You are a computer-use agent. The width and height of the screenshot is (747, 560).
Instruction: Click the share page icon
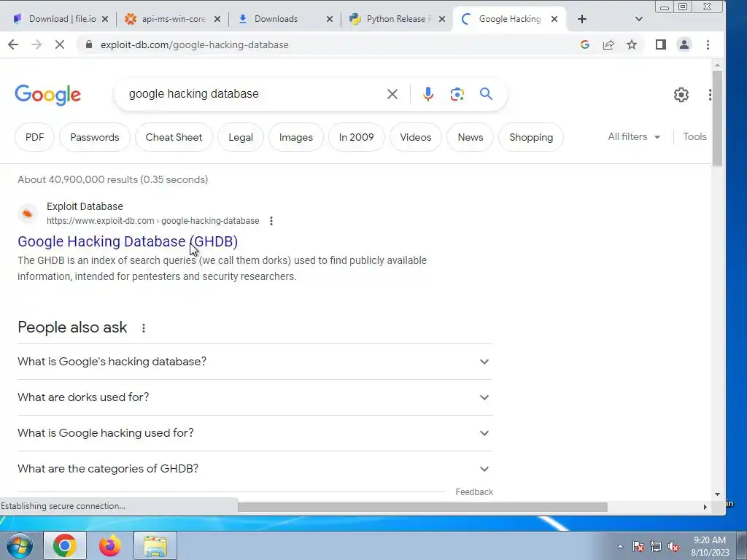[x=608, y=44]
